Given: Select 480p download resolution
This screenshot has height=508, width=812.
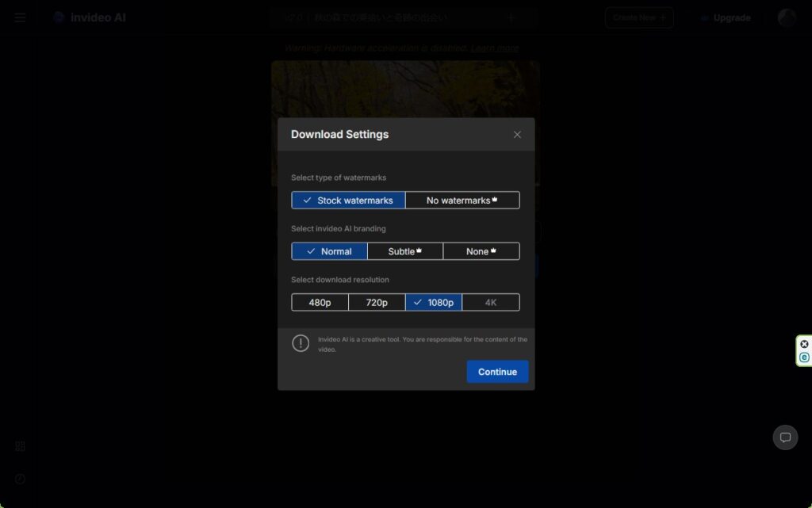Looking at the screenshot, I should (x=320, y=303).
